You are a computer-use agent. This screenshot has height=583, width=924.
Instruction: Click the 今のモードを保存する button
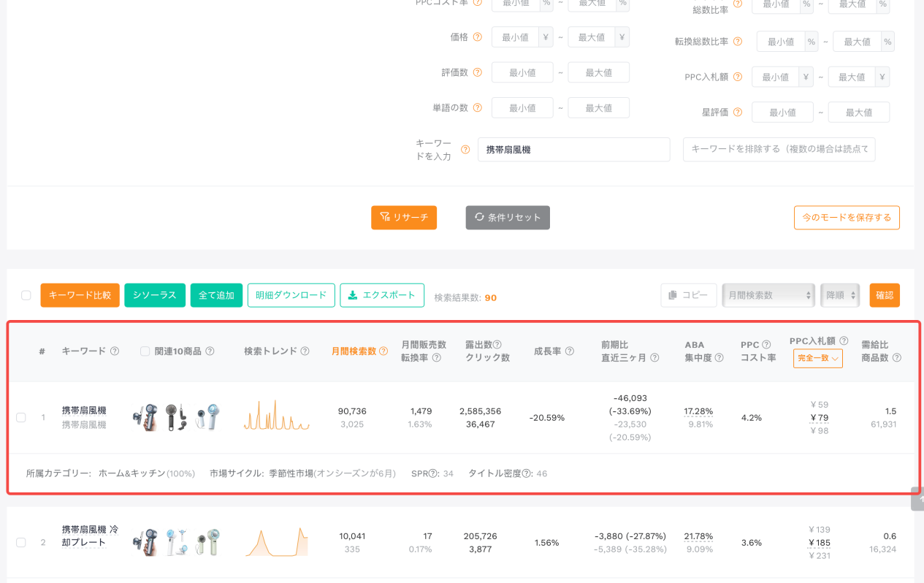coord(847,217)
